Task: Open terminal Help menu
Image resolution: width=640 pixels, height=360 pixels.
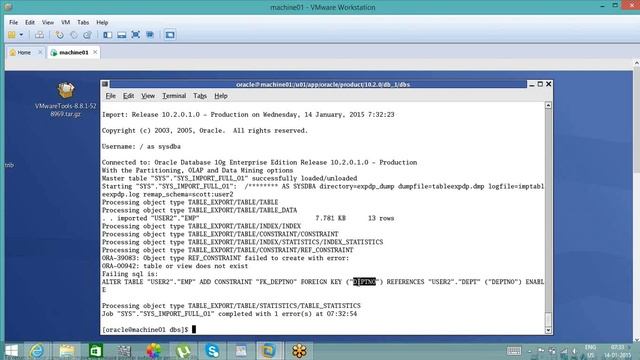Action: click(x=221, y=96)
